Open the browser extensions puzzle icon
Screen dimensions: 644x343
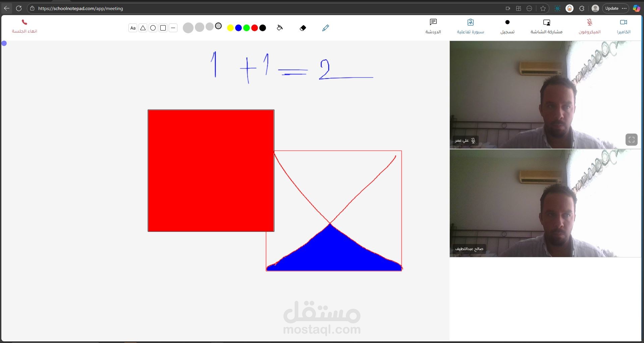(x=582, y=8)
